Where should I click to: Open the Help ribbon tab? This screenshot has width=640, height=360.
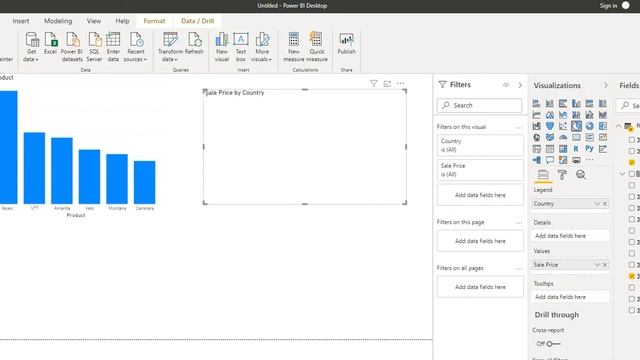122,21
